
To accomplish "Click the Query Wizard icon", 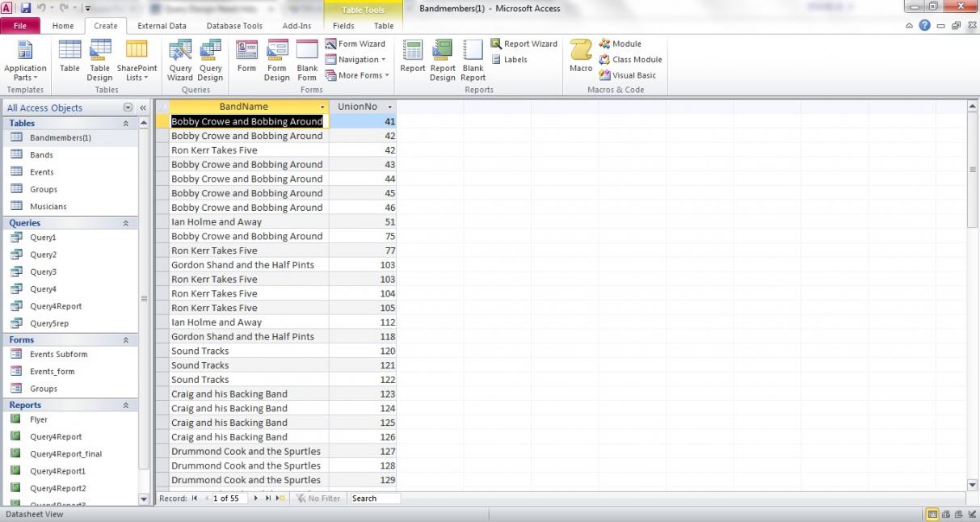I will [x=180, y=60].
